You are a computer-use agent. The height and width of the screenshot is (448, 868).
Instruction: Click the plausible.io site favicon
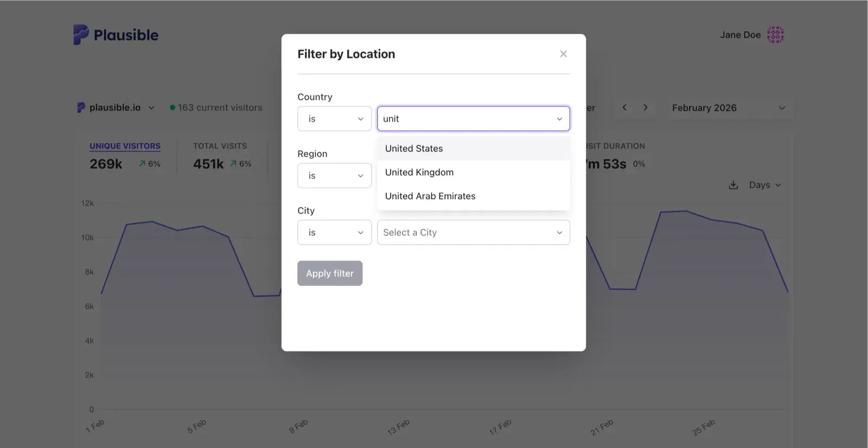click(x=80, y=107)
